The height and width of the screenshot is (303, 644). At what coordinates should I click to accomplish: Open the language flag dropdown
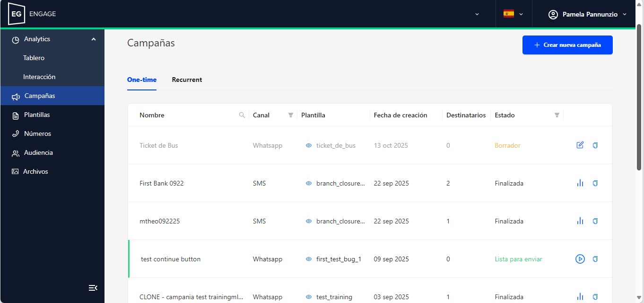point(513,14)
